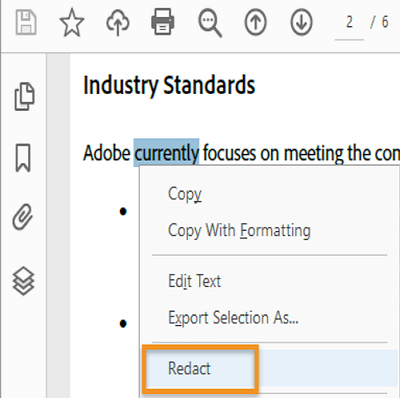Click the Save file floppy disk icon

tap(26, 23)
